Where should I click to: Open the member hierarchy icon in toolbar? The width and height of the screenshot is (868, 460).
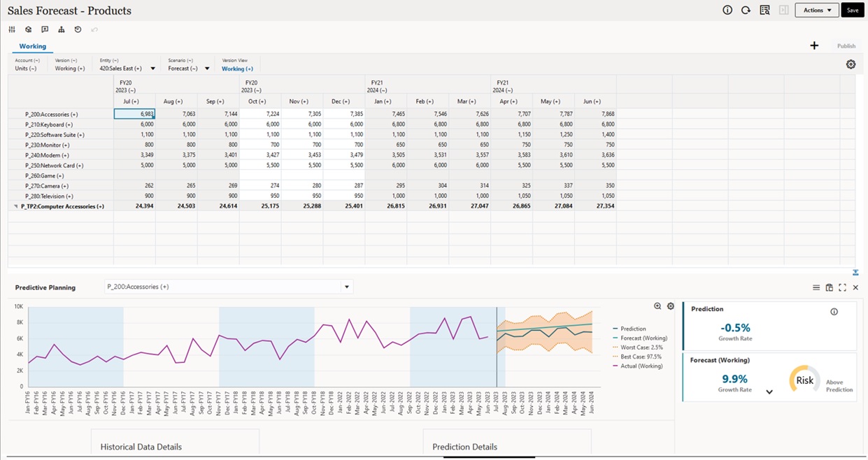pos(61,29)
